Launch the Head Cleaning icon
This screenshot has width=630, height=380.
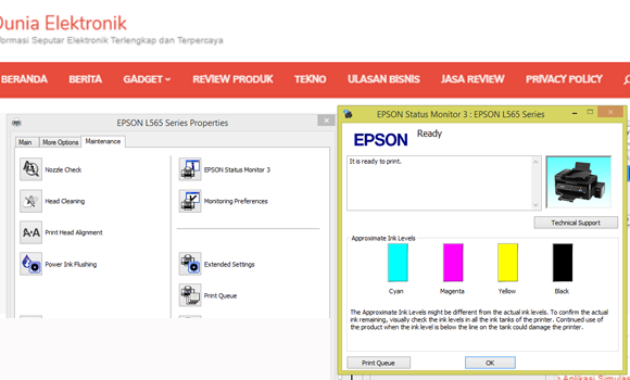coord(31,201)
